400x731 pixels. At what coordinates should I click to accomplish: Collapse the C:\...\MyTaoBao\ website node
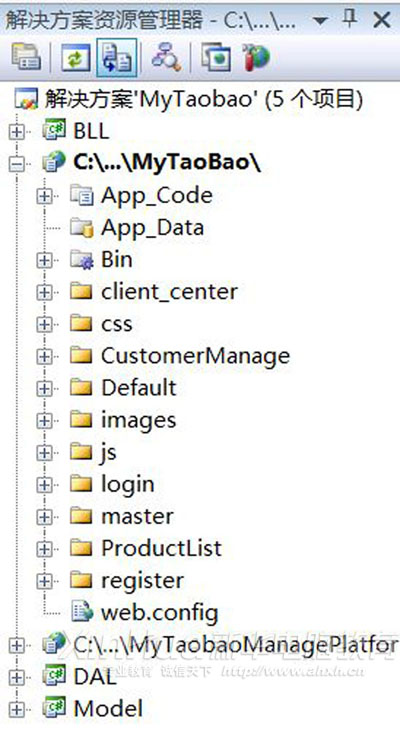pos(17,164)
